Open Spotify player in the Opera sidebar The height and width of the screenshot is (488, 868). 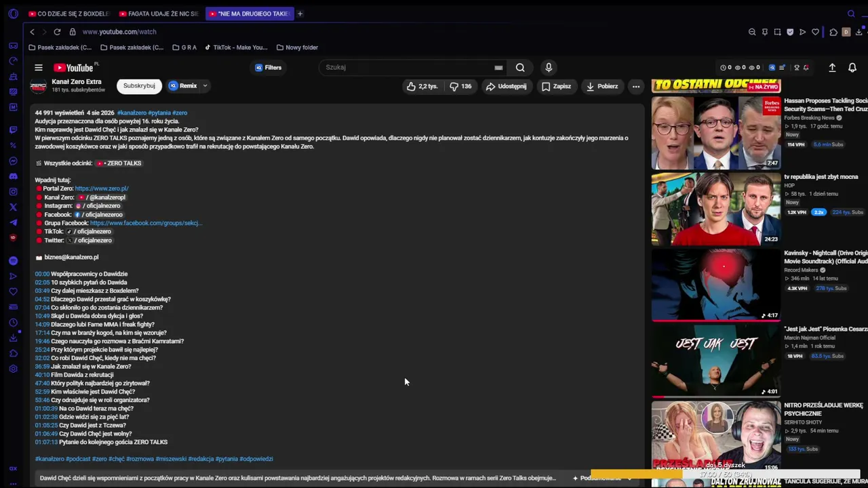(13, 261)
